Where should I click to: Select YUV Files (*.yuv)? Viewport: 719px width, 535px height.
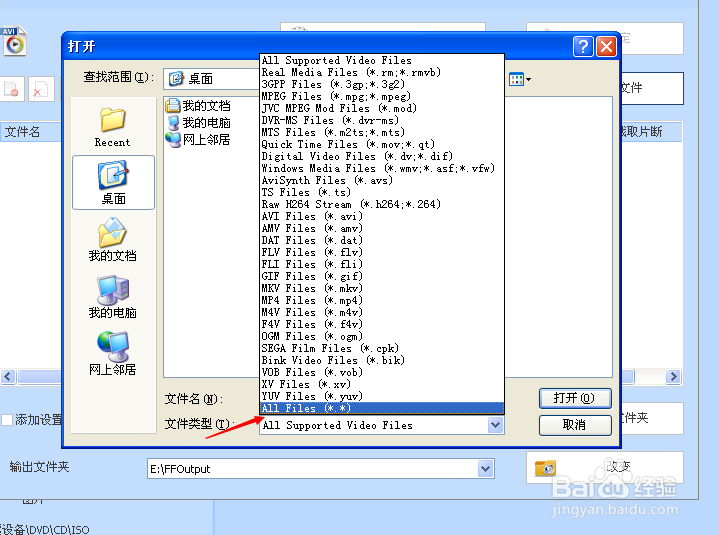(x=382, y=396)
